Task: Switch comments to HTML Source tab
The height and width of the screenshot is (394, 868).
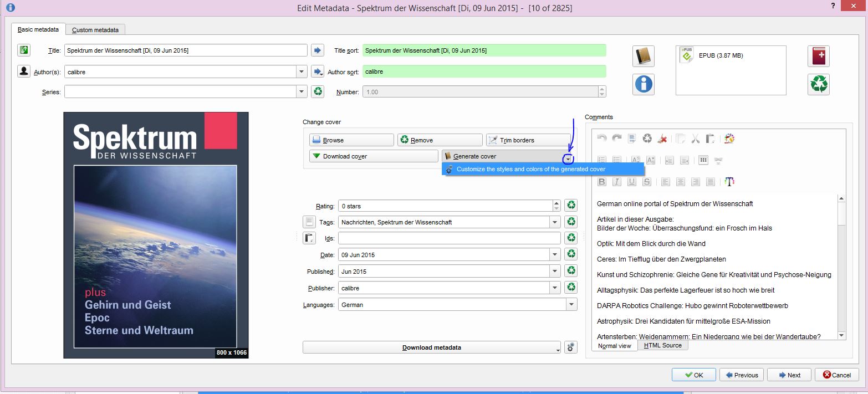Action: click(x=663, y=345)
